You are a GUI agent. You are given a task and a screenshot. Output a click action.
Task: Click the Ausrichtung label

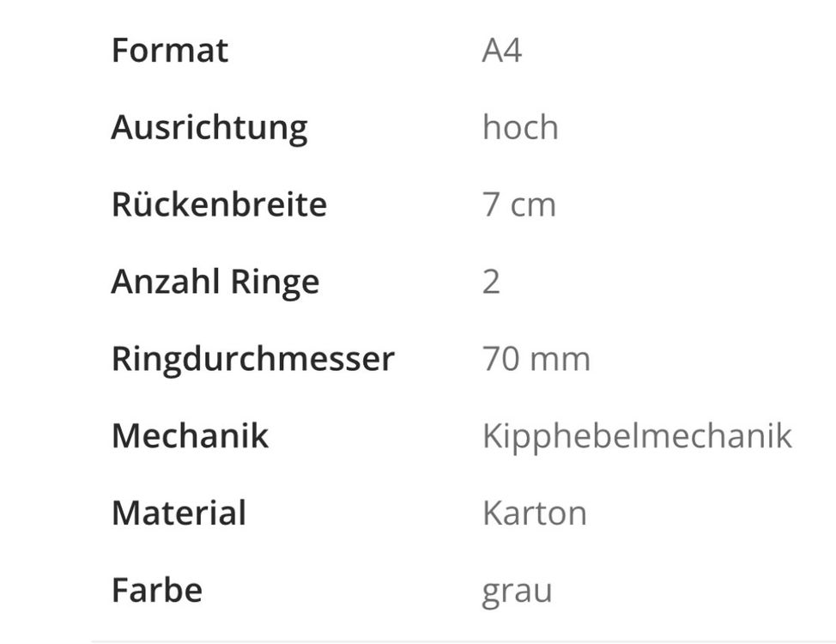209,129
